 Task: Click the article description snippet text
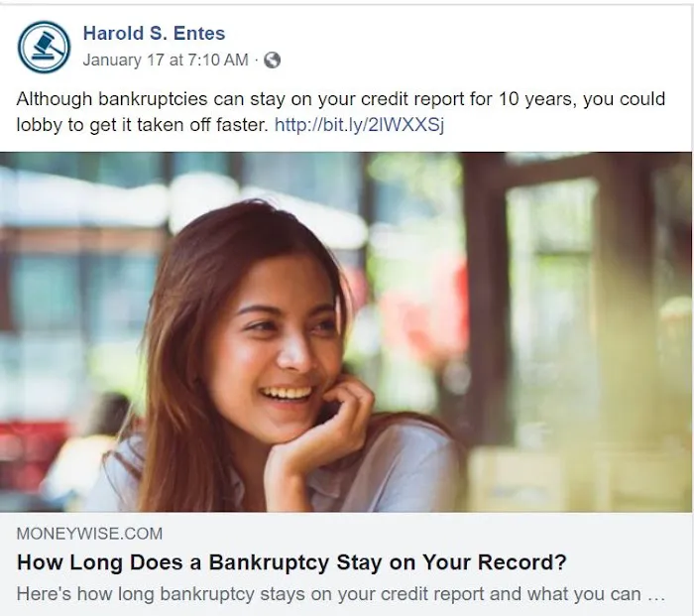point(328,594)
